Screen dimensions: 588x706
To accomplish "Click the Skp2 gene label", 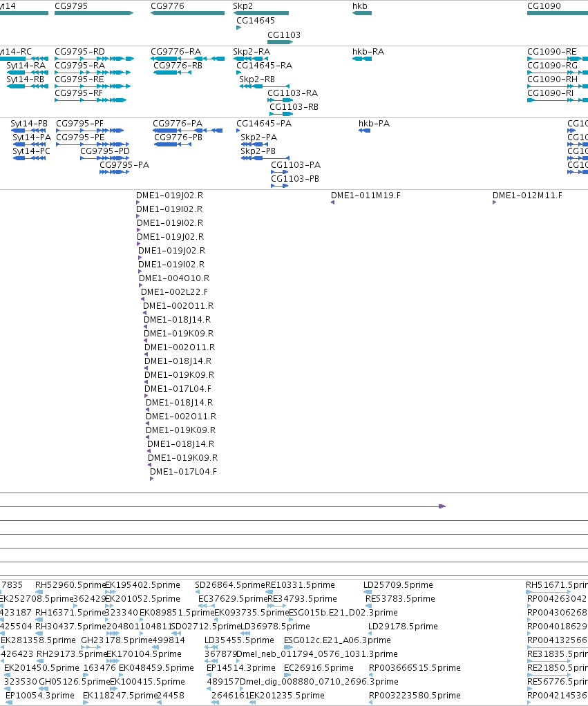I will coord(243,6).
